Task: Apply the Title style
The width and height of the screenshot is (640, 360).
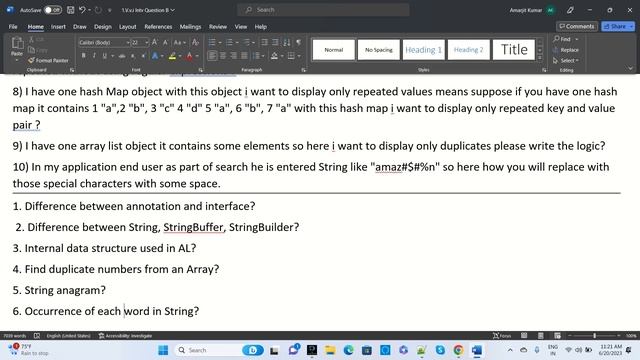Action: coord(514,50)
